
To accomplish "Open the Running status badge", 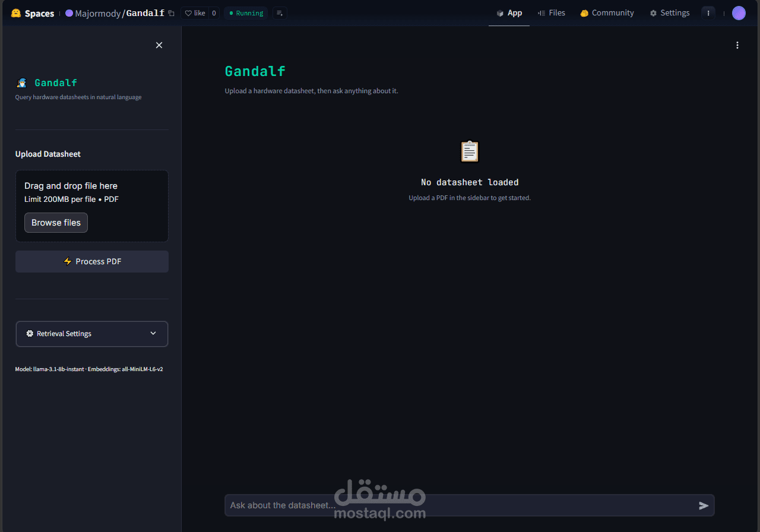I will pos(246,13).
